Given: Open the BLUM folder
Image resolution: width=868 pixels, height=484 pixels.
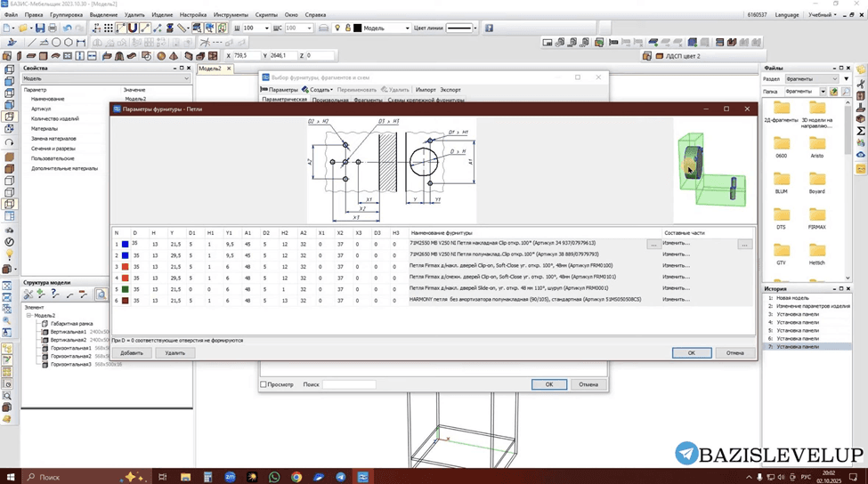Looking at the screenshot, I should (x=781, y=182).
